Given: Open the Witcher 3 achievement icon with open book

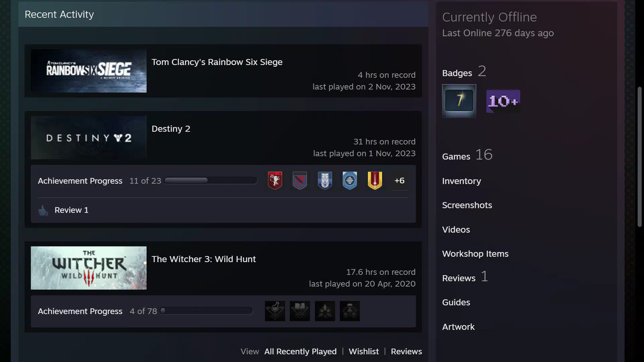Looking at the screenshot, I should pos(300,311).
